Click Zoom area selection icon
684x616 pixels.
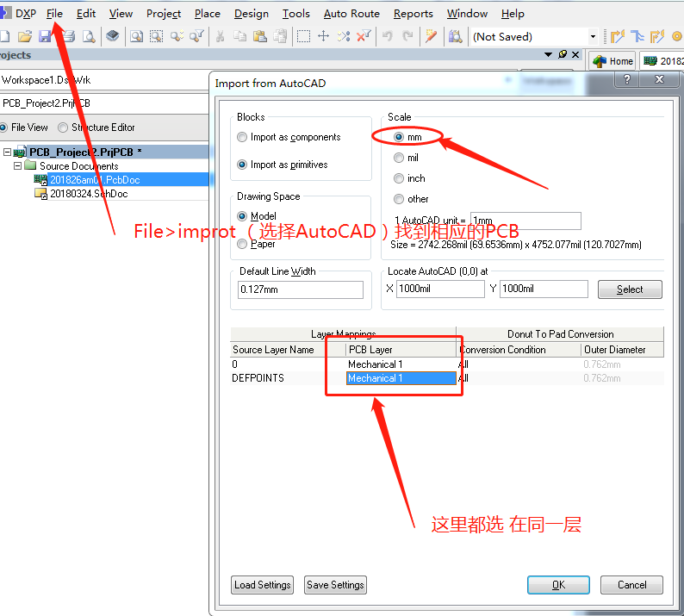tap(156, 36)
